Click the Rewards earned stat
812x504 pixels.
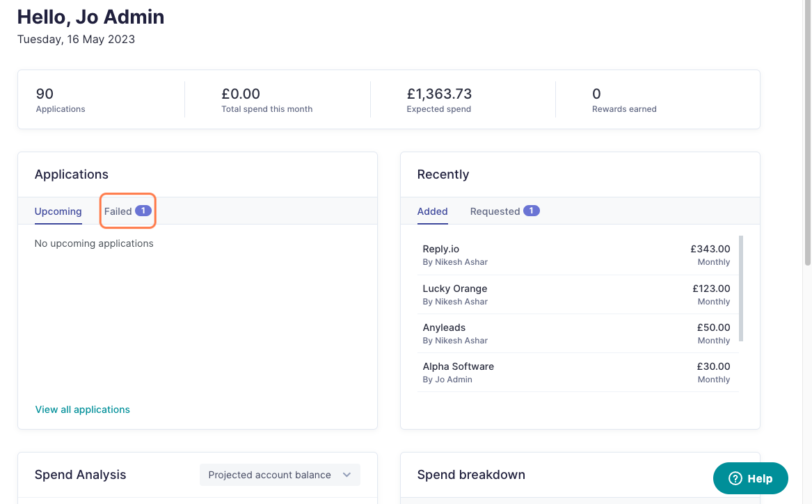[x=624, y=100]
